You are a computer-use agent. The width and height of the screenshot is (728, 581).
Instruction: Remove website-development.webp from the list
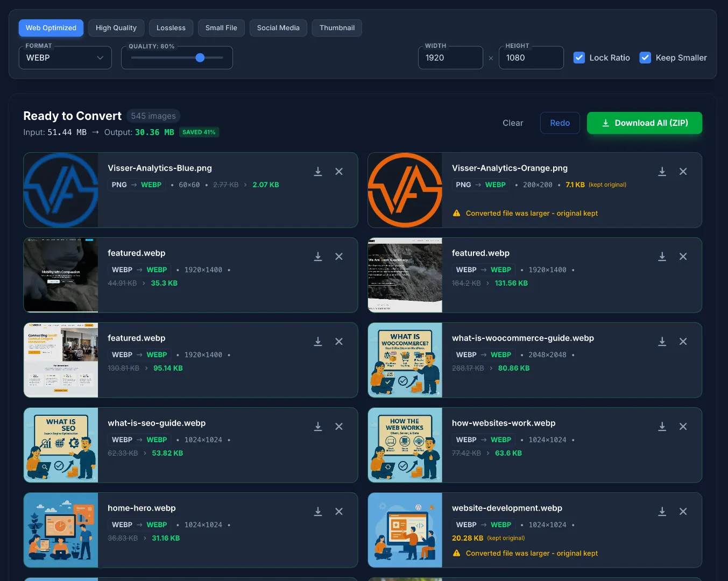coord(683,512)
